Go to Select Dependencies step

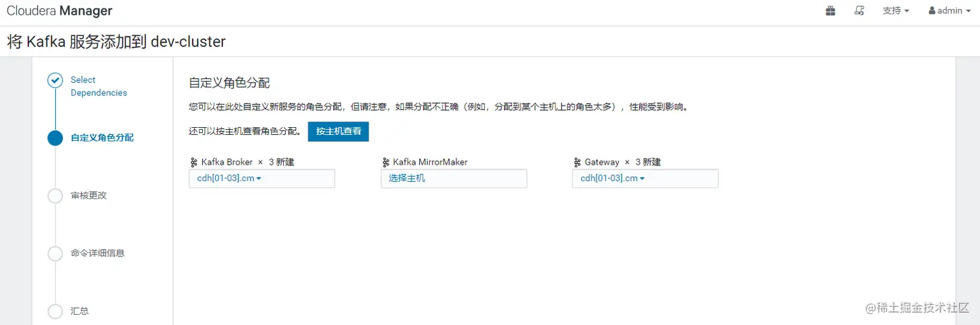(99, 86)
